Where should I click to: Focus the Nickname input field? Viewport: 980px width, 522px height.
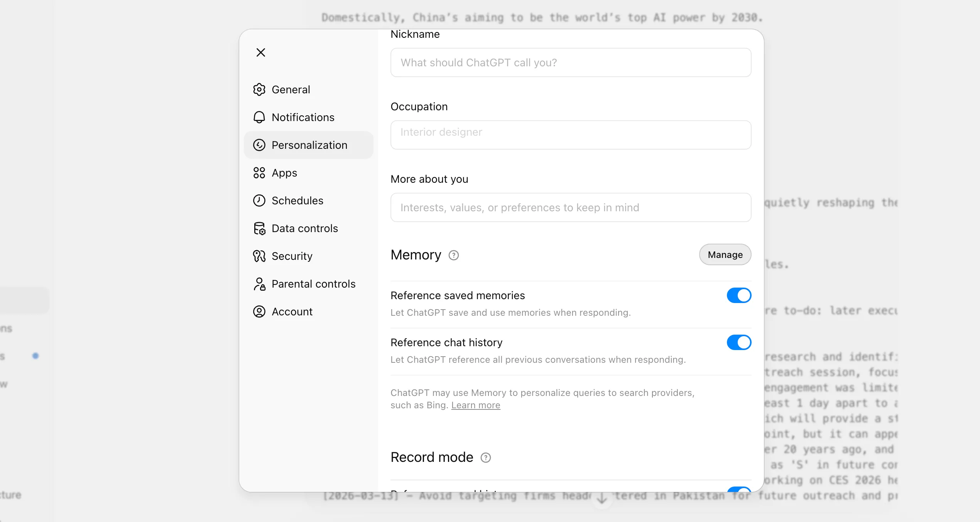click(571, 62)
